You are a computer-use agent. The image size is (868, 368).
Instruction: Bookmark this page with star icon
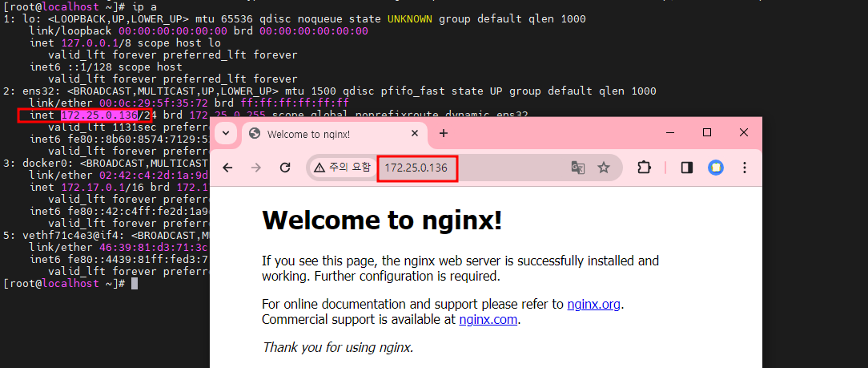coord(604,168)
